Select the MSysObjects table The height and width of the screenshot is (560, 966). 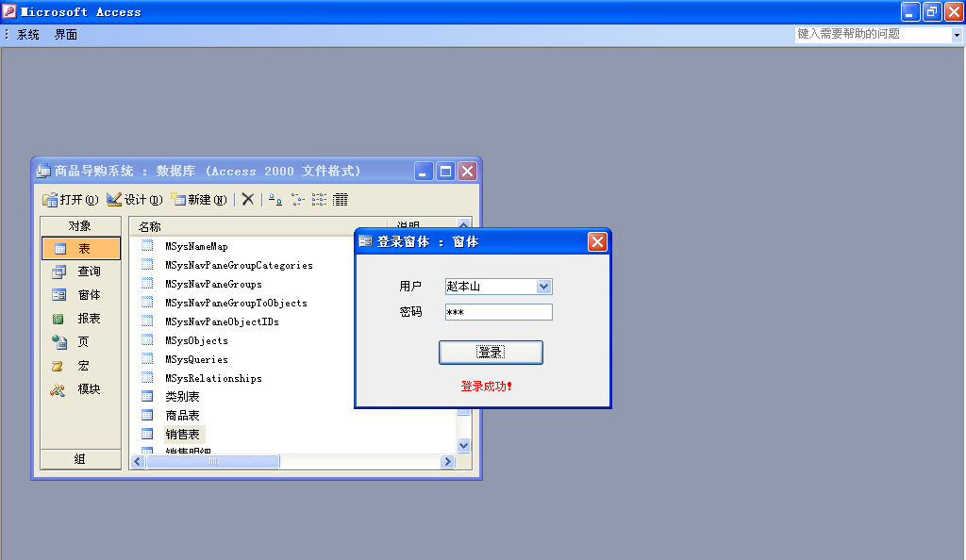tap(196, 340)
